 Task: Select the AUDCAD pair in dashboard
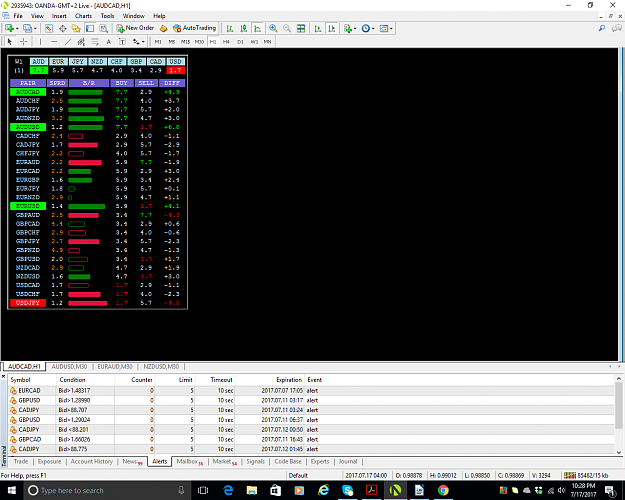(x=28, y=92)
